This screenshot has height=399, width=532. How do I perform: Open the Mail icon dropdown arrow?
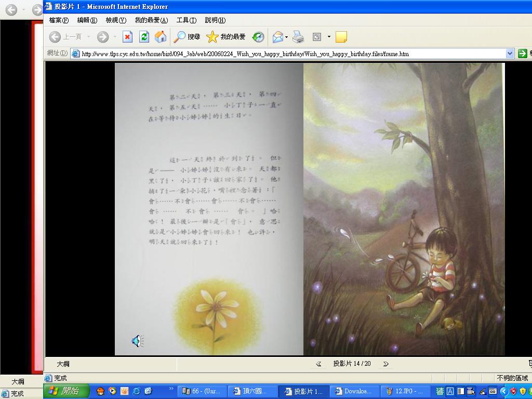[x=286, y=37]
